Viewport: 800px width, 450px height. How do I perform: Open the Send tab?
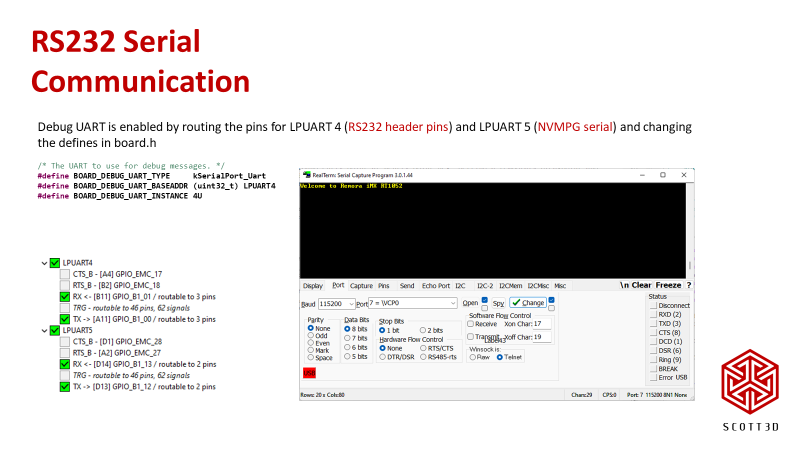point(407,286)
